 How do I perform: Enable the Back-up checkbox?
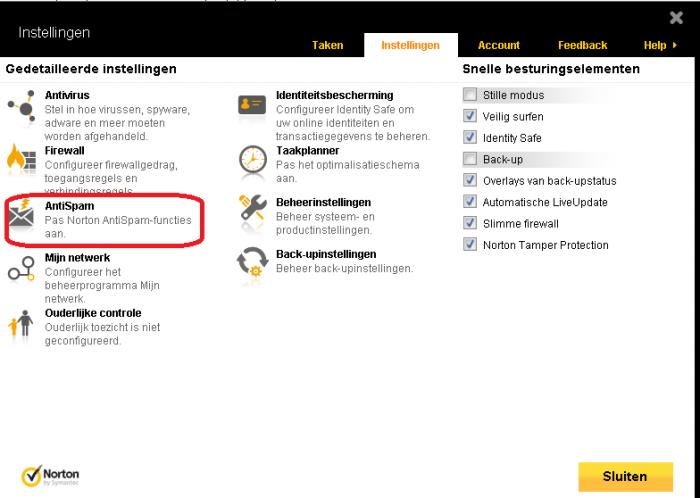coord(470,159)
